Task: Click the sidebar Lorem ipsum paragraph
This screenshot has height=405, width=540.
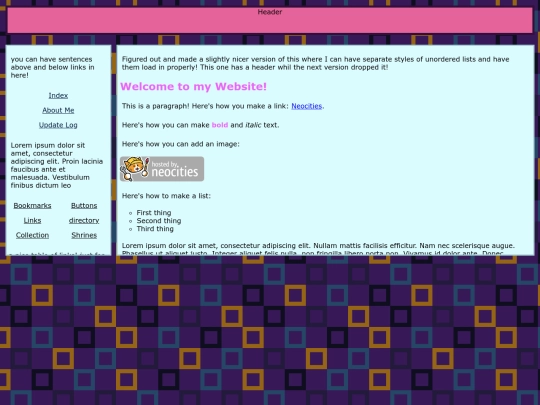Action: (57, 165)
